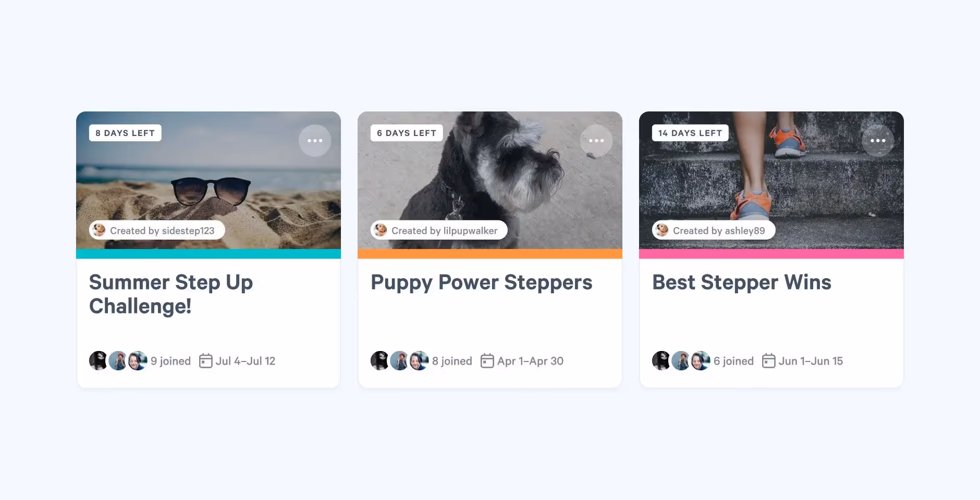
Task: Open more options on Best Stepper Wins card
Action: coord(878,141)
